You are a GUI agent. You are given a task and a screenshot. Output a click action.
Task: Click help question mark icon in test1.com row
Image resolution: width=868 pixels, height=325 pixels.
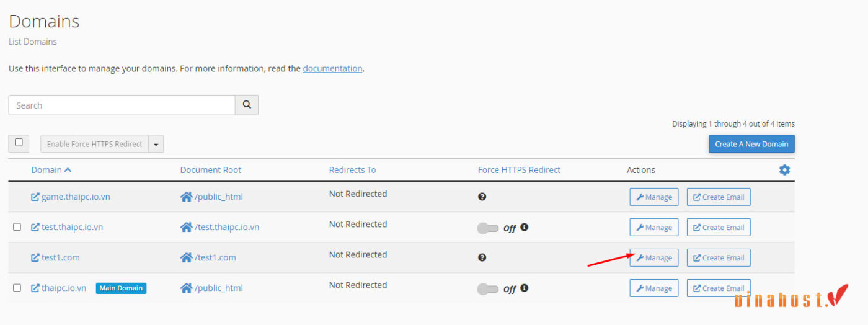tap(482, 257)
